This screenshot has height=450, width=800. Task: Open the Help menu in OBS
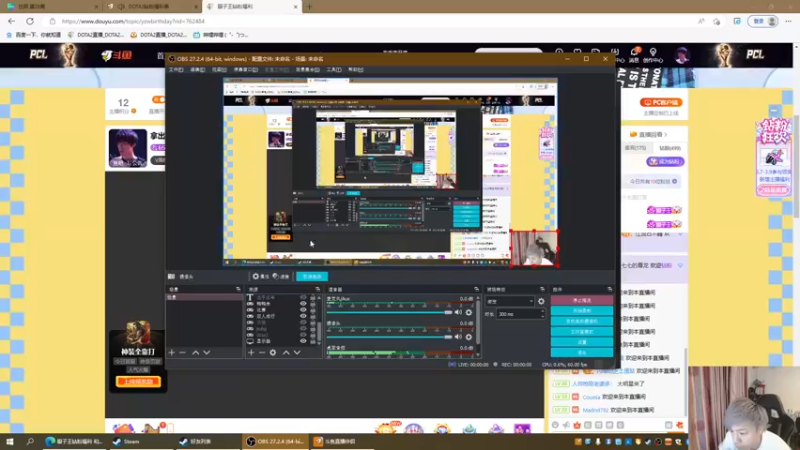356,70
